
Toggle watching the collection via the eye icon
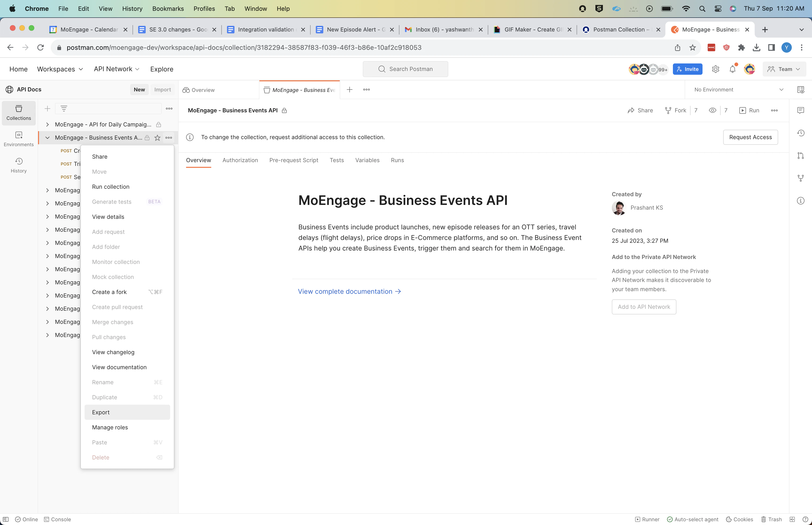pos(713,110)
